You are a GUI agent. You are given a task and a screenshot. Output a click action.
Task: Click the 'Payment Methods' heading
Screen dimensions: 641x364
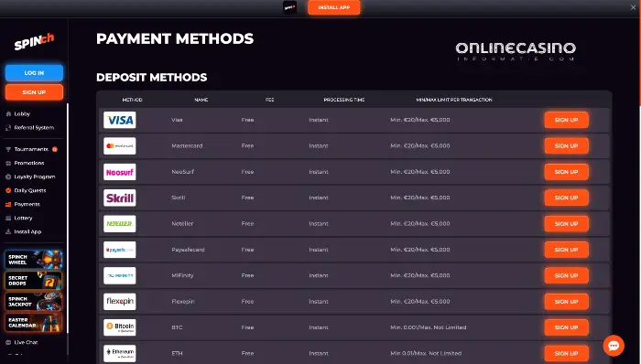tap(175, 38)
